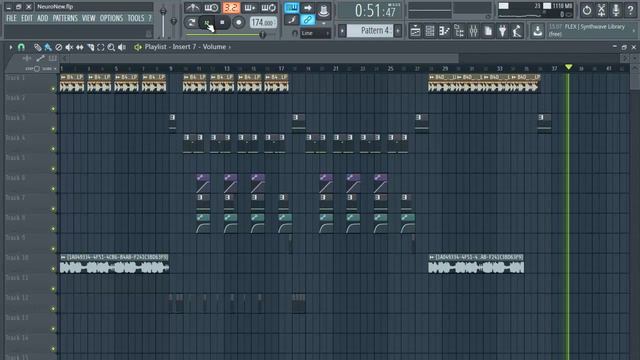Image resolution: width=640 pixels, height=360 pixels.
Task: Toggle wait for input before recording
Action: (211, 8)
